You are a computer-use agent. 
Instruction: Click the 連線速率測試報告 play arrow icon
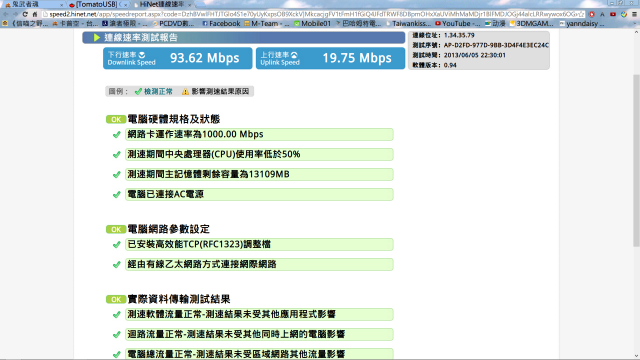pos(97,38)
